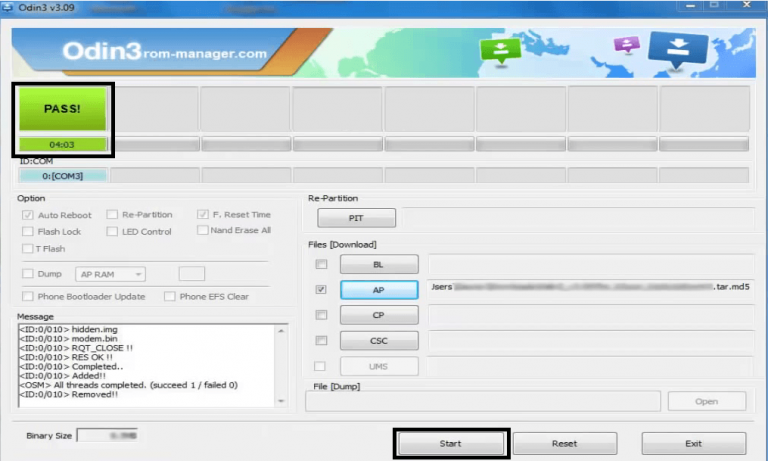768x461 pixels.
Task: Click the 04:03 green progress bar
Action: click(63, 145)
